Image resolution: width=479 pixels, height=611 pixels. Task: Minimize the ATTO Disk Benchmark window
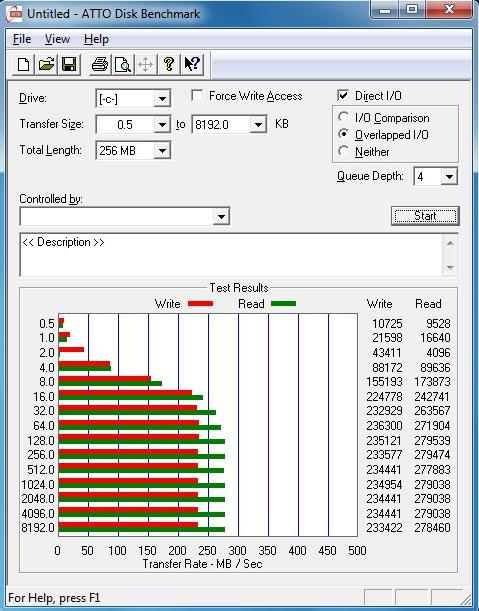[385, 10]
